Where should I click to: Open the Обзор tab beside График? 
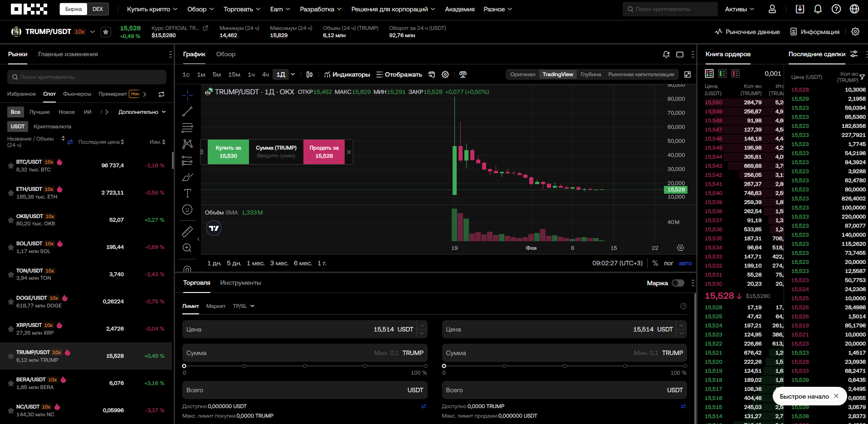point(226,54)
